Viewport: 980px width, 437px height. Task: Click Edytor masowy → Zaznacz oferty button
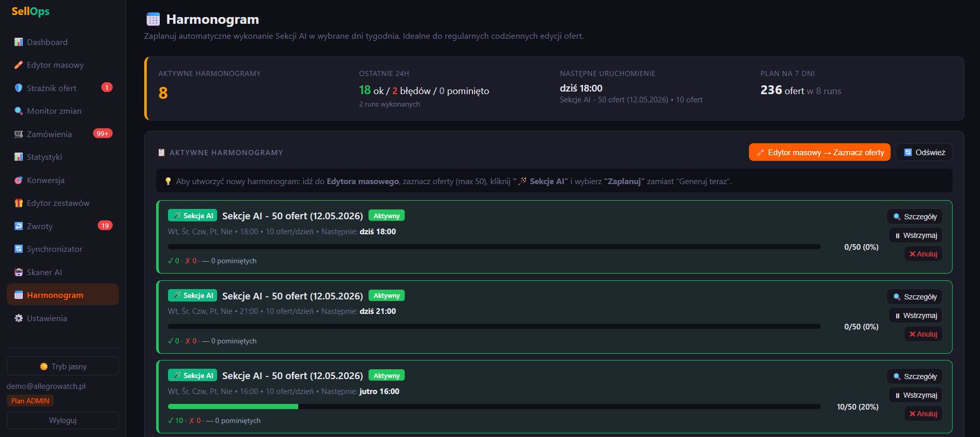(x=819, y=152)
